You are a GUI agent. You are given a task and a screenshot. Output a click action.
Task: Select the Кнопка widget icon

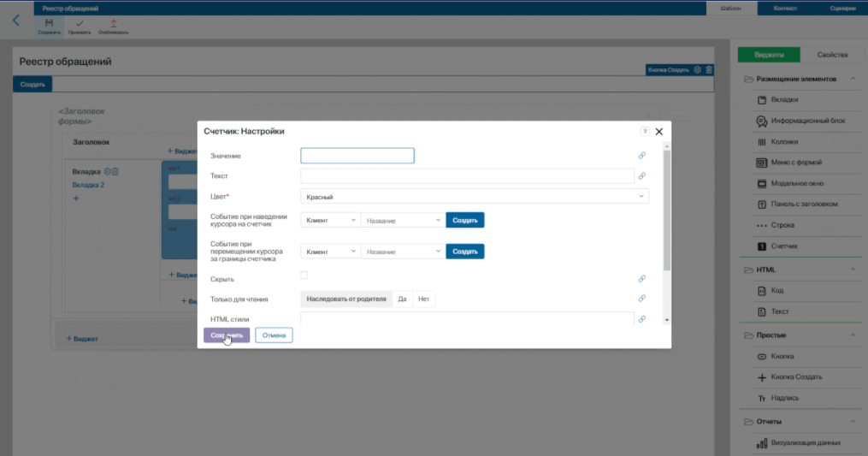(x=762, y=356)
